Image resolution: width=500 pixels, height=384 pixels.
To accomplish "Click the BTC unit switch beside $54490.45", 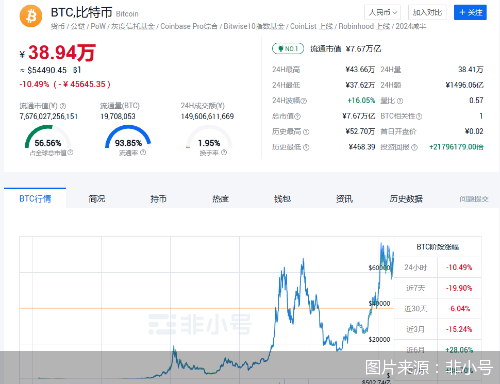I will point(77,70).
